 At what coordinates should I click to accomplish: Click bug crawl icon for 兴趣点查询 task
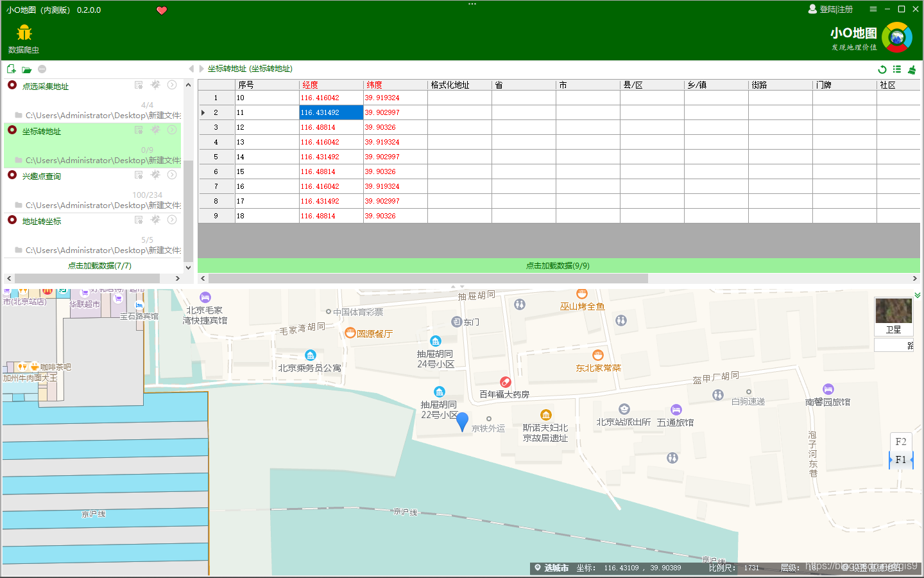pos(155,175)
